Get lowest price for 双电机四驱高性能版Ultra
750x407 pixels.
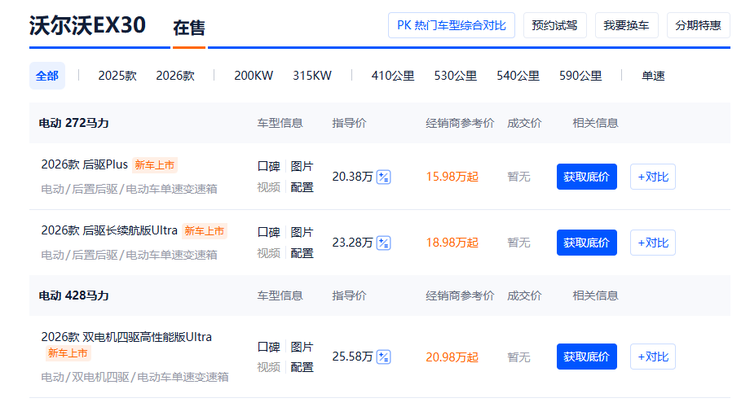click(x=586, y=357)
